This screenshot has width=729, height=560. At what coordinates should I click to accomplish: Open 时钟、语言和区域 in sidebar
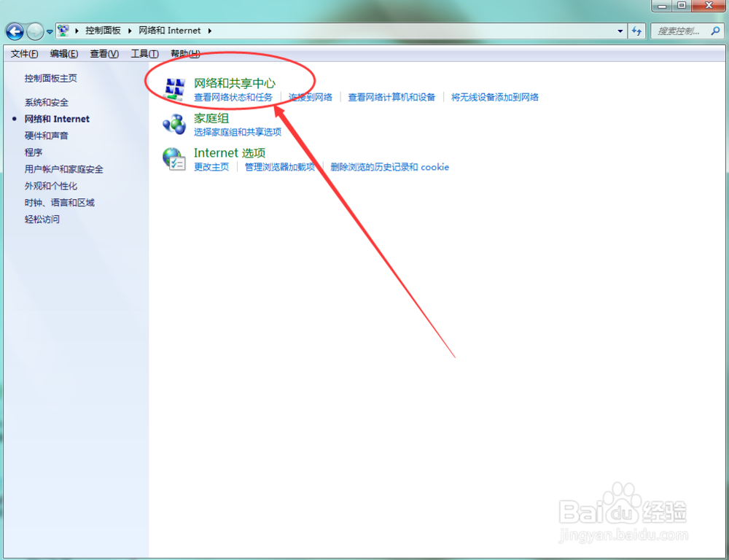(60, 203)
